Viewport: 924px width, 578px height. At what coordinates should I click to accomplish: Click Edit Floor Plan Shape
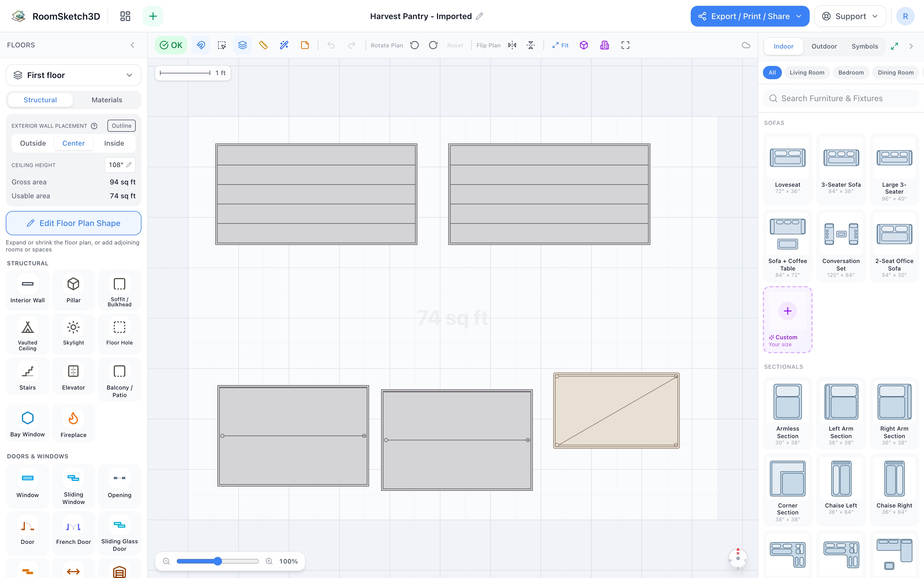(74, 223)
